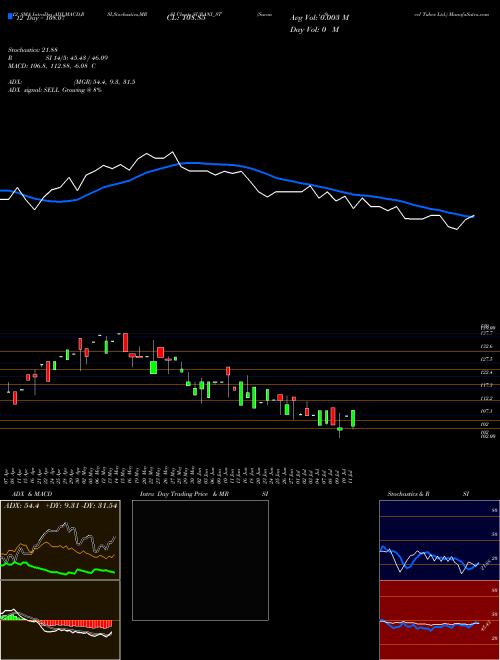Click the '117.3' price axis label
The height and width of the screenshot is (660, 500).
tap(487, 385)
